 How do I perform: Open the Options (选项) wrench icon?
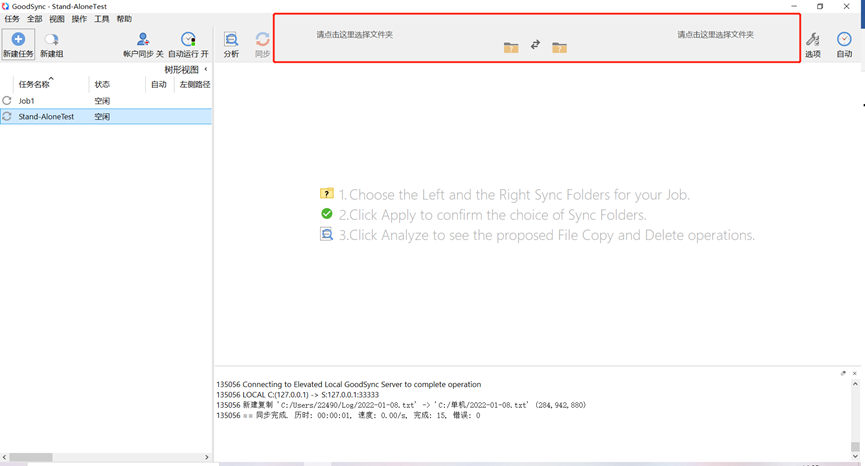[813, 40]
